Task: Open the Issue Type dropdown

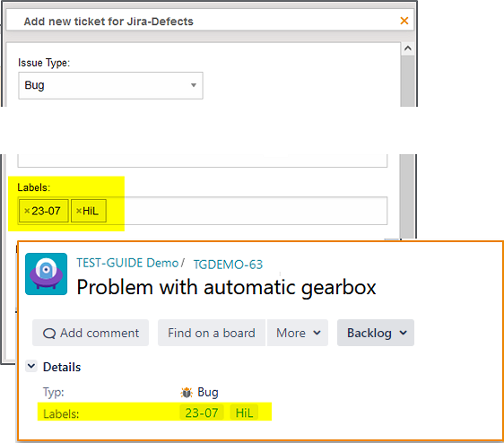Action: pyautogui.click(x=110, y=85)
